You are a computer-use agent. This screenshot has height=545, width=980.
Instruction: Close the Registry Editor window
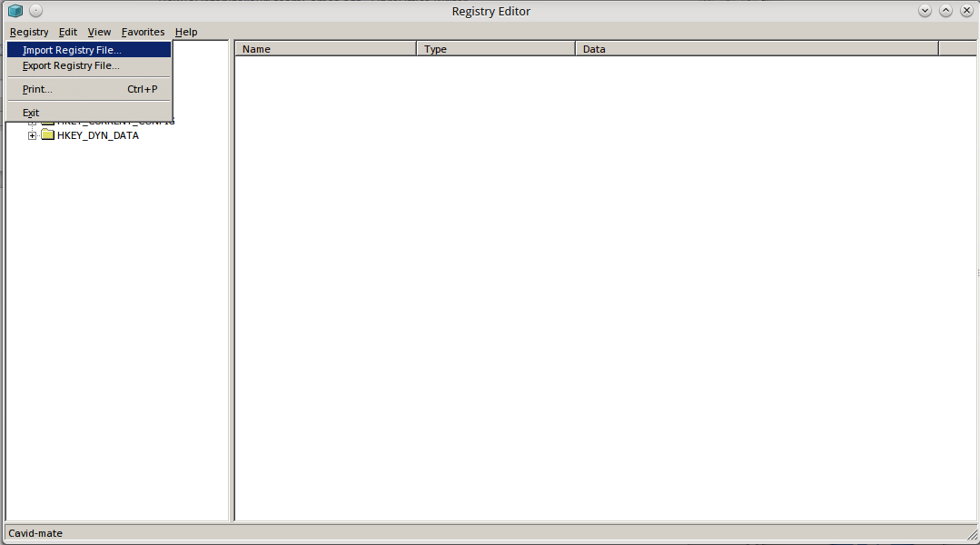point(966,11)
